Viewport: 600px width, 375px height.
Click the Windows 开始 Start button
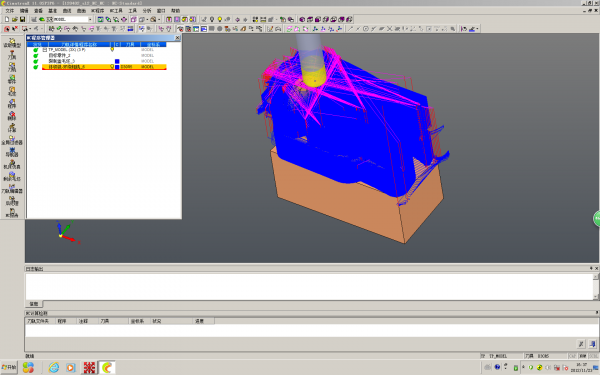coord(9,367)
